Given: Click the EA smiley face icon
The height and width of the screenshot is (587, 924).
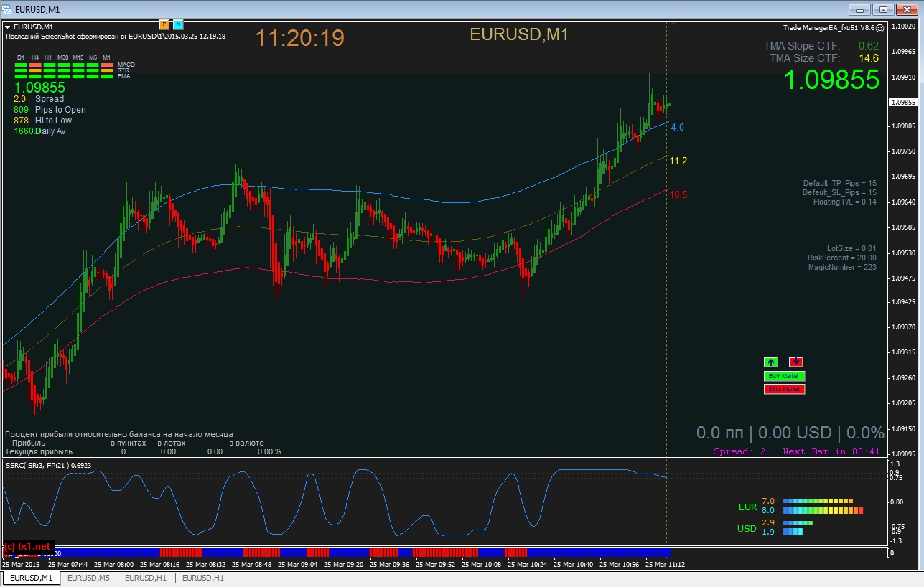Looking at the screenshot, I should pyautogui.click(x=879, y=27).
